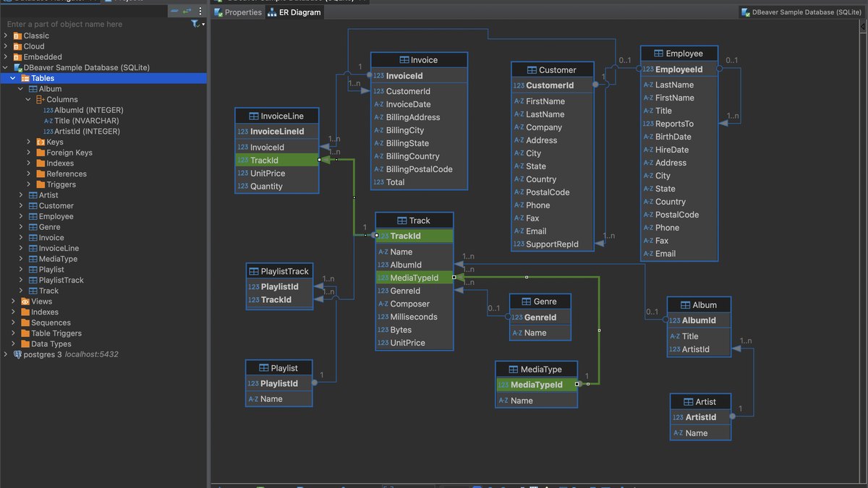Switch to the Properties tab
Image resolution: width=868 pixels, height=488 pixels.
[x=238, y=12]
